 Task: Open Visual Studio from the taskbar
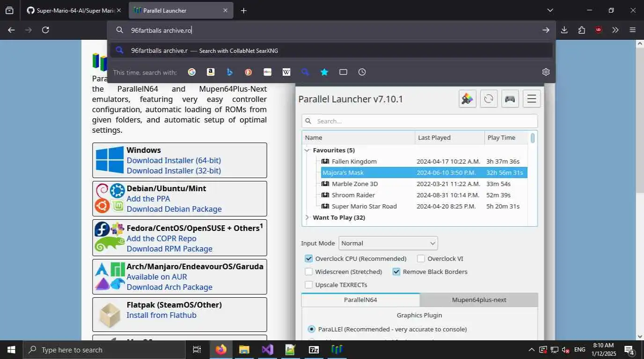267,350
